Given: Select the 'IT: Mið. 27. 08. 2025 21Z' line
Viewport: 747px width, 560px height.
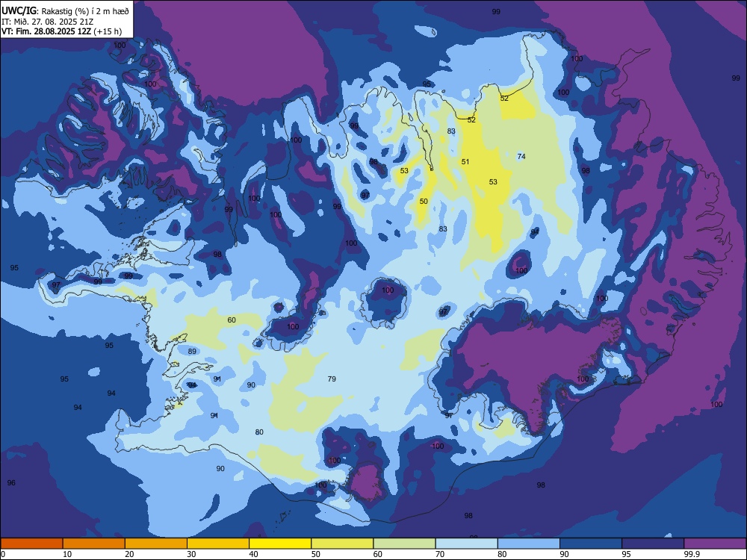Looking at the screenshot, I should pyautogui.click(x=47, y=22).
